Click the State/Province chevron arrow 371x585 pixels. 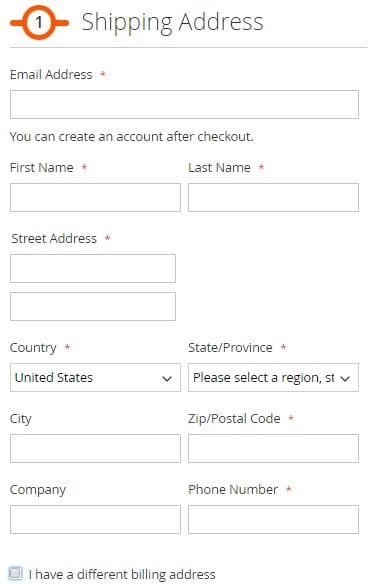(x=345, y=379)
